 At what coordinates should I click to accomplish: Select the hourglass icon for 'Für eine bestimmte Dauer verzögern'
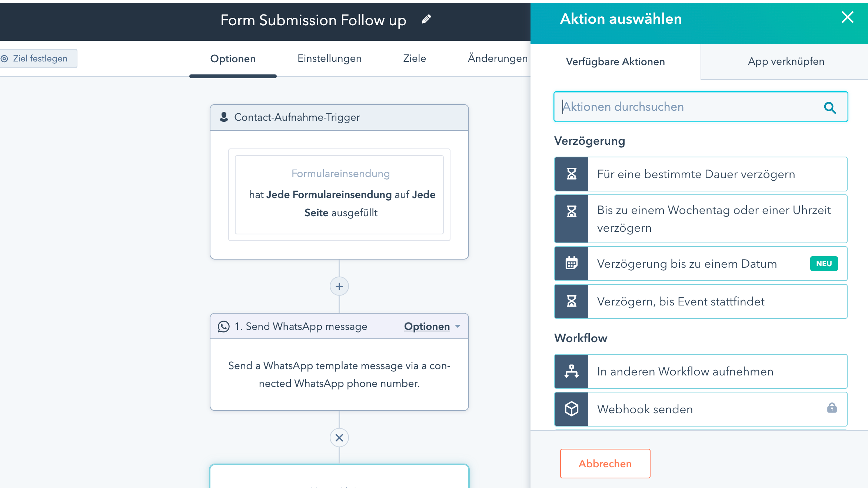[x=571, y=174]
